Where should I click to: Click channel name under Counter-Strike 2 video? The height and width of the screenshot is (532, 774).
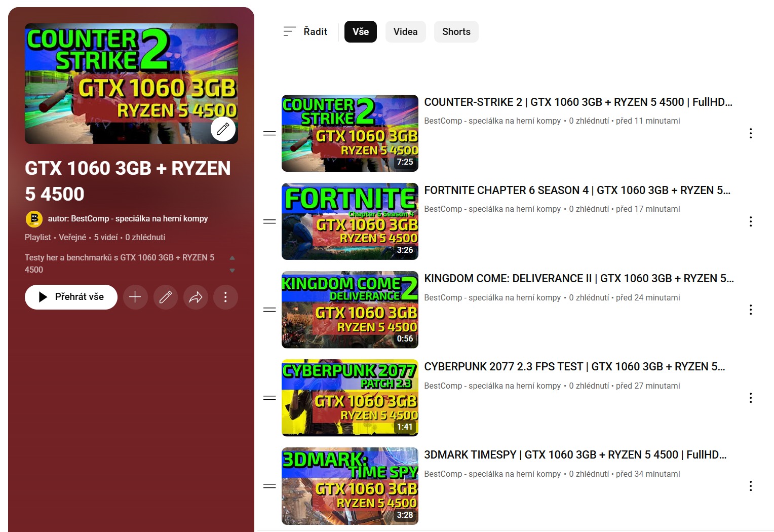pos(492,121)
